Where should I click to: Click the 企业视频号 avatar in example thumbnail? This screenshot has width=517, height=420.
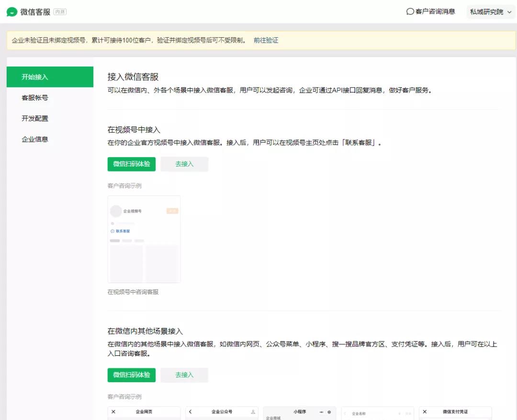[x=116, y=211]
